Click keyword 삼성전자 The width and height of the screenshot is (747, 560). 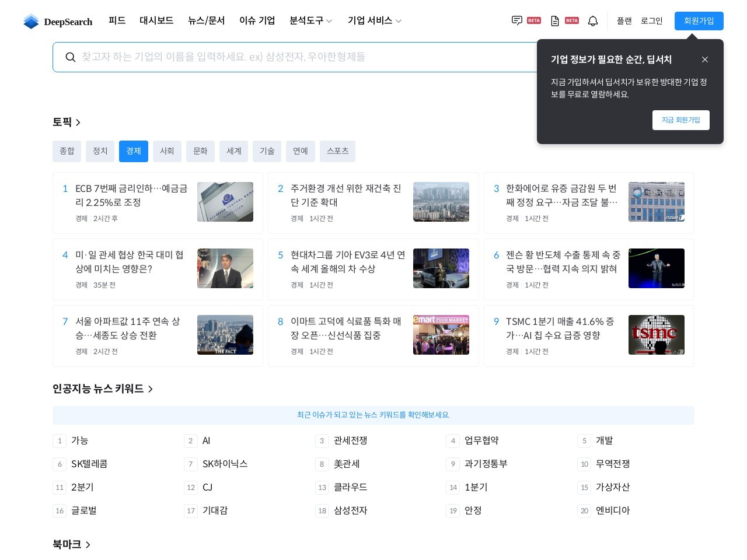[x=350, y=511]
